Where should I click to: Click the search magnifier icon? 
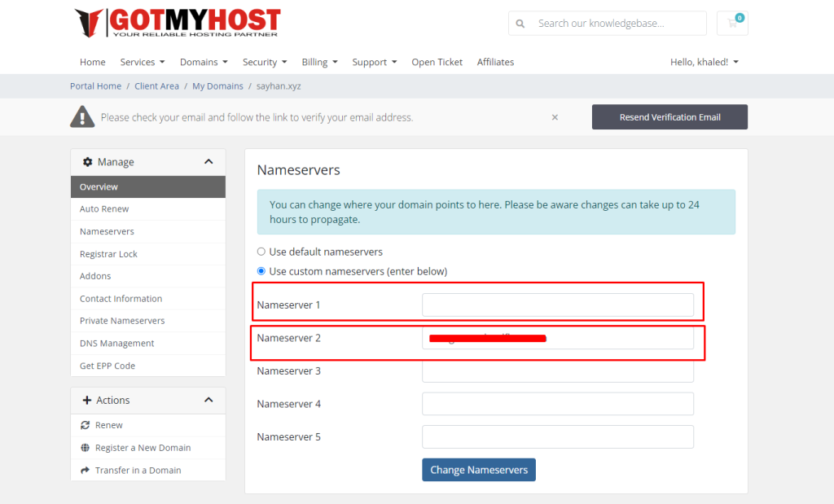click(x=520, y=24)
